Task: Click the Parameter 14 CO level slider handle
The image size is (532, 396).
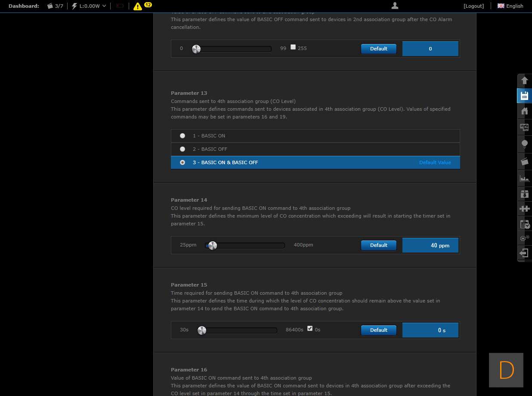Action: click(x=212, y=246)
